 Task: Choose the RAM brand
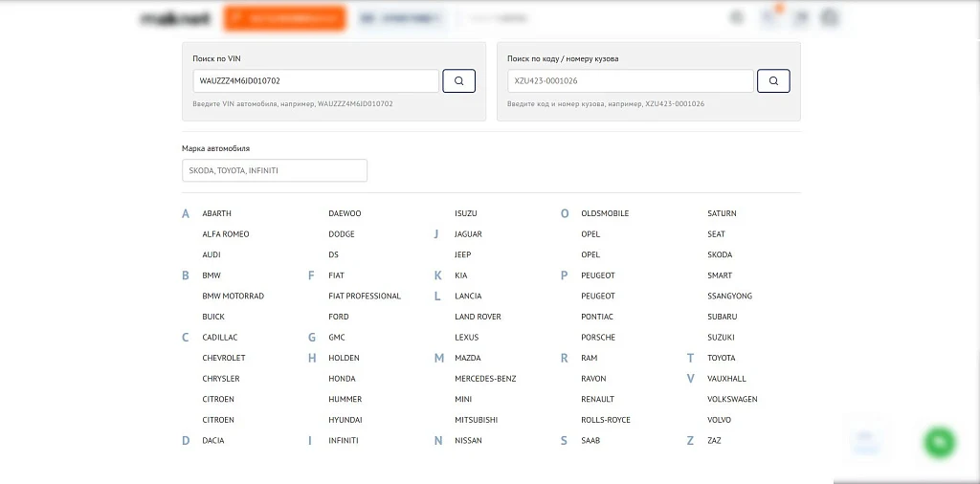click(589, 358)
